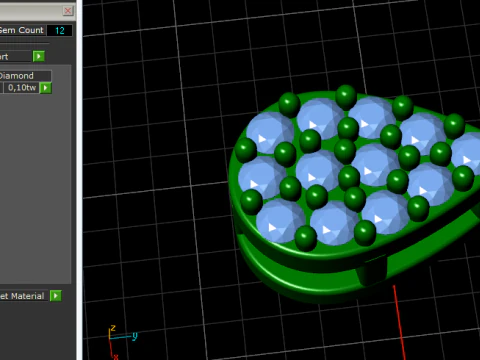Click green arrow beside field ending in 'rt'
The width and height of the screenshot is (480, 360).
(39, 56)
